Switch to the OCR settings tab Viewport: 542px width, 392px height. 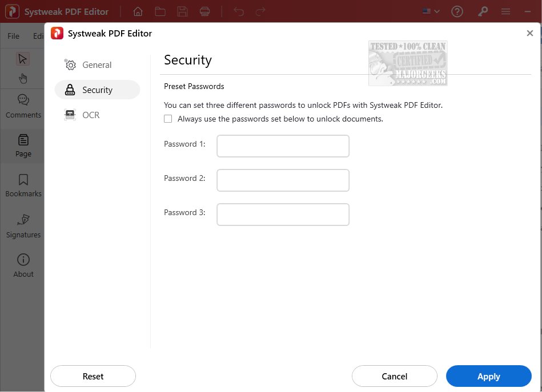coord(91,115)
